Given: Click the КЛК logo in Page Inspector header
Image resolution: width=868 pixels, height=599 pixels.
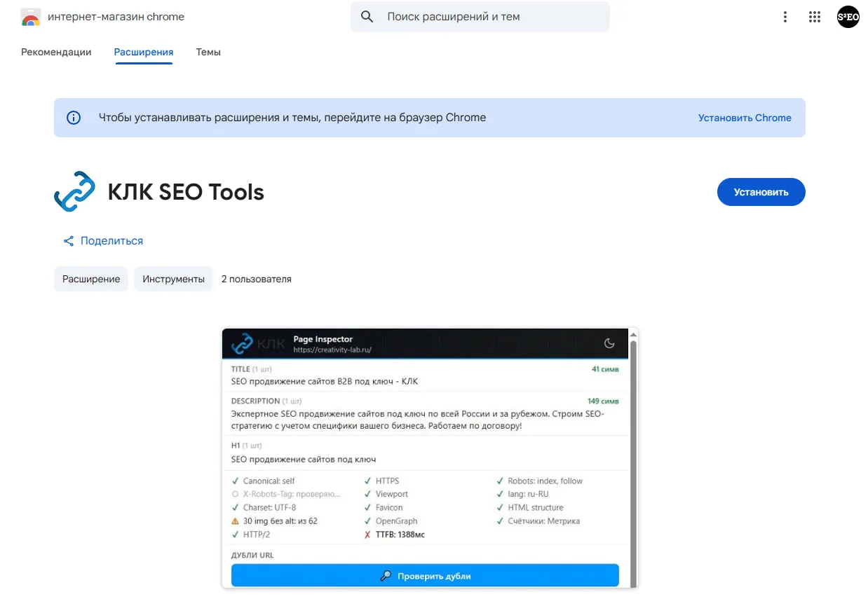Looking at the screenshot, I should pyautogui.click(x=258, y=343).
